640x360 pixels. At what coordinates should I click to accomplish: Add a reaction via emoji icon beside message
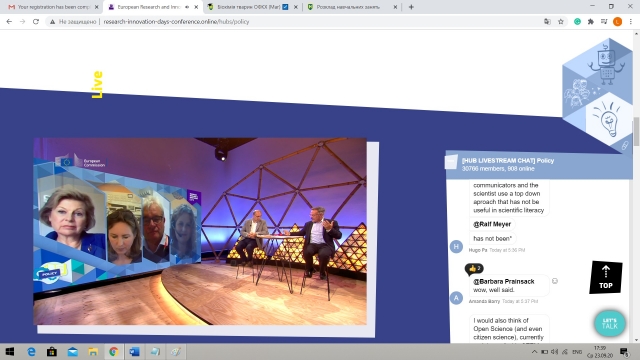555,281
